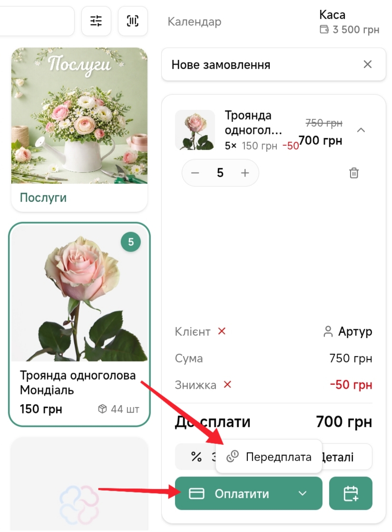Switch to the Календар tab
392x532 pixels.
(195, 22)
